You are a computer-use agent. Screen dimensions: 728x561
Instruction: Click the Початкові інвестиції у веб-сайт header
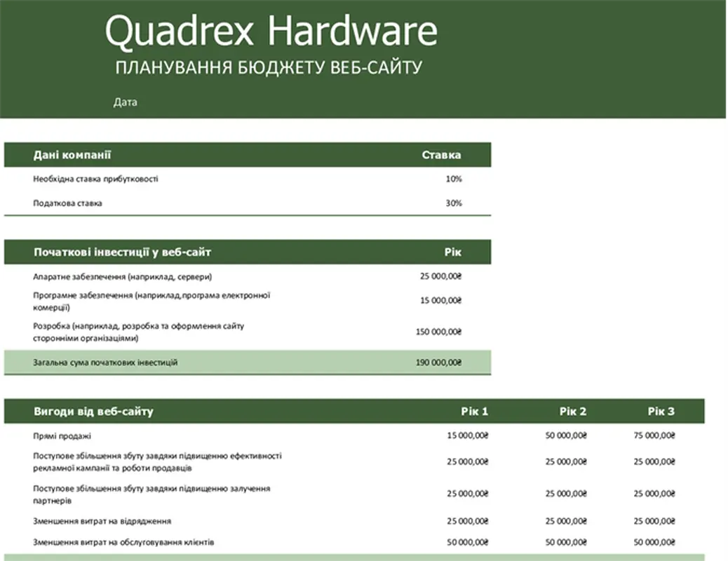(x=122, y=252)
